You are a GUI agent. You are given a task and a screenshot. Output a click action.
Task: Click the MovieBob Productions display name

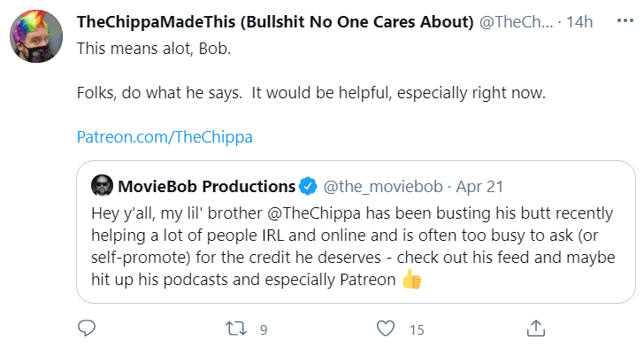coord(207,186)
